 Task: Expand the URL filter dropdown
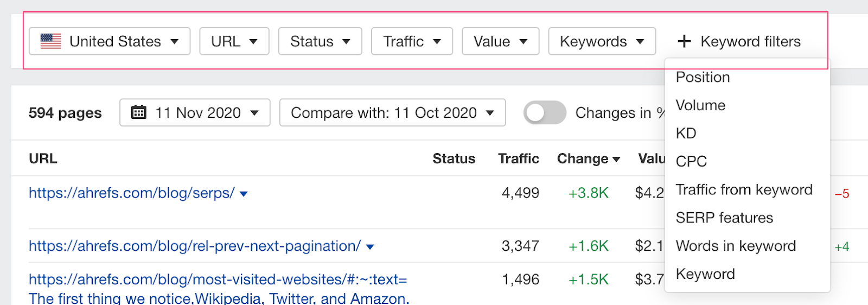click(x=234, y=41)
